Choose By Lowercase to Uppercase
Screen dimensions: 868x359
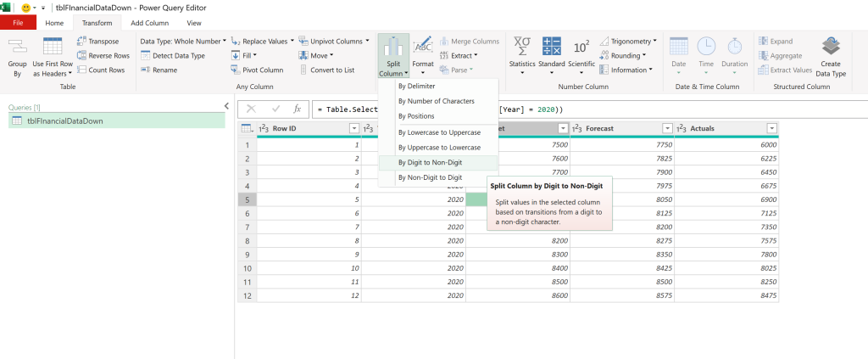pos(438,132)
